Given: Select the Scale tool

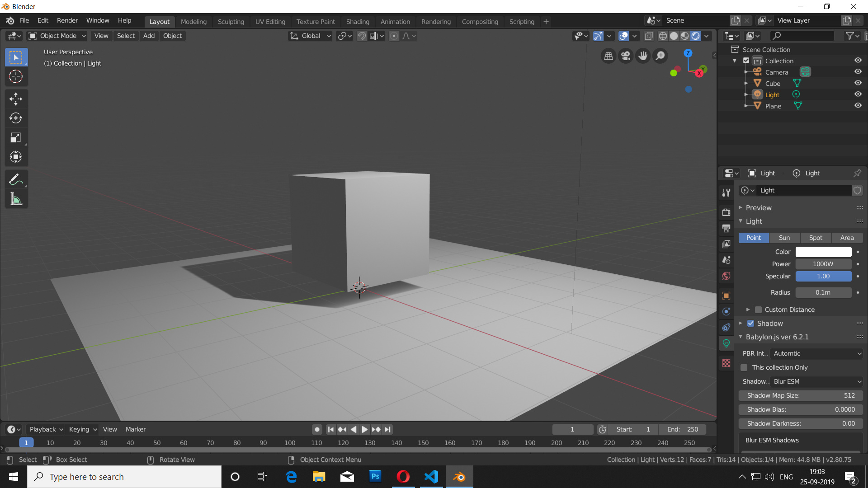Looking at the screenshot, I should [16, 137].
